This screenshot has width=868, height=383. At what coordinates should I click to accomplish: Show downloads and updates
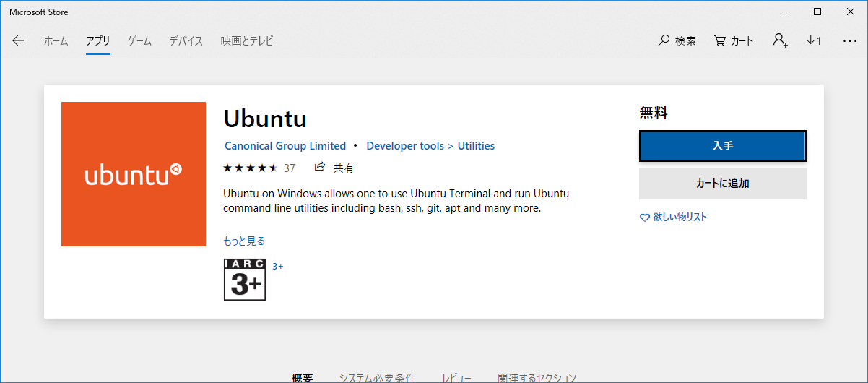point(814,40)
